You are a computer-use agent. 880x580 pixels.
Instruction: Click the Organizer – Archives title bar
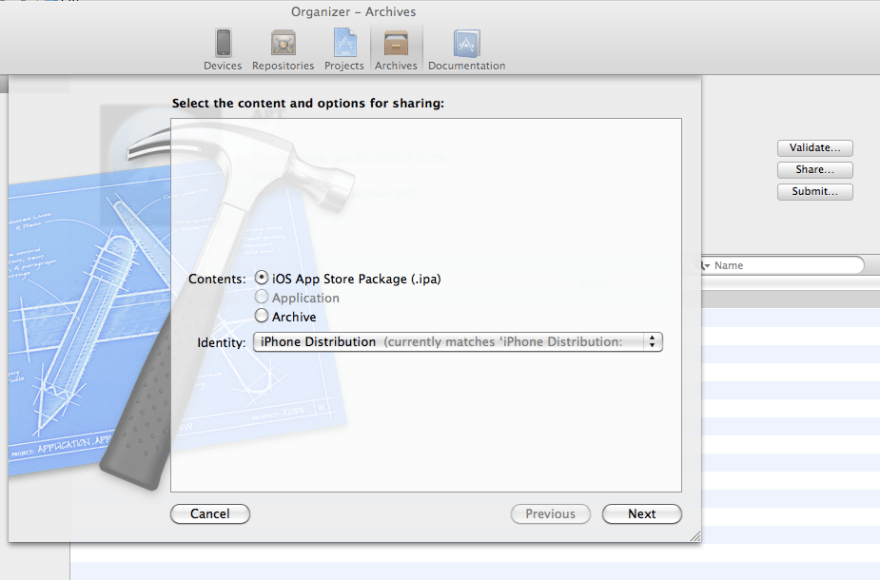point(353,12)
